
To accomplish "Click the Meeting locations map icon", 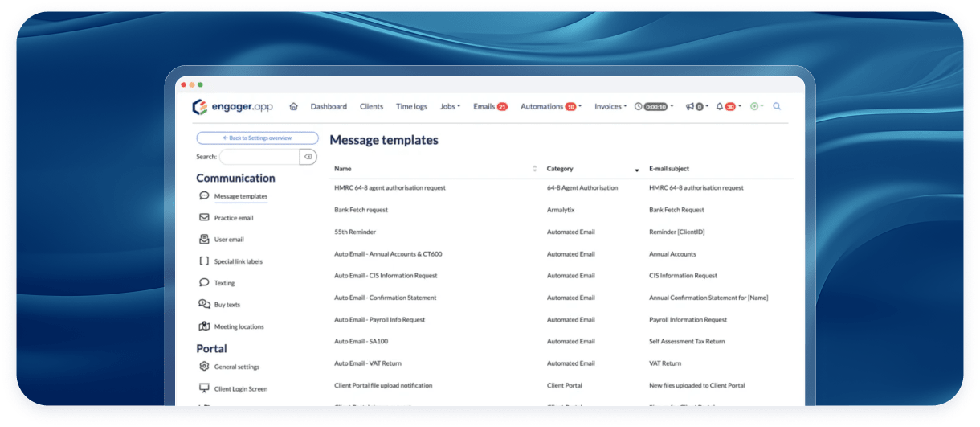I will coord(204,326).
